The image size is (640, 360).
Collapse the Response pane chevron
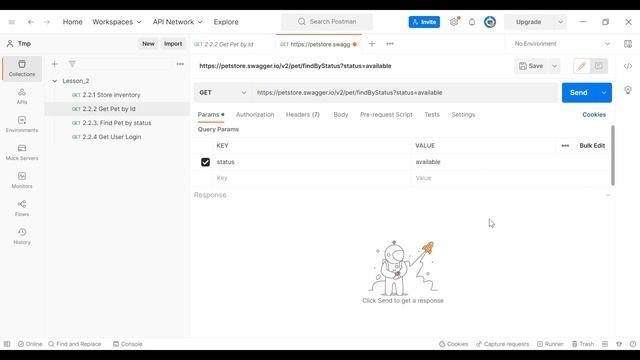pos(608,195)
